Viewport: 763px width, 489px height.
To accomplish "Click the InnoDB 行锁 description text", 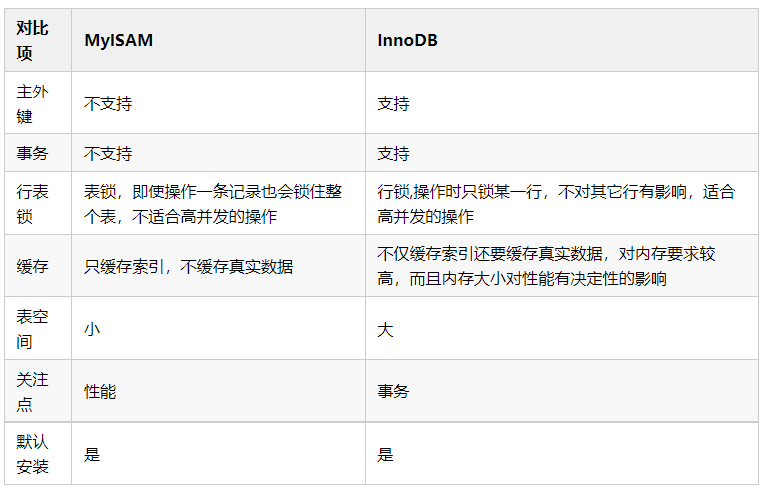I will (555, 205).
